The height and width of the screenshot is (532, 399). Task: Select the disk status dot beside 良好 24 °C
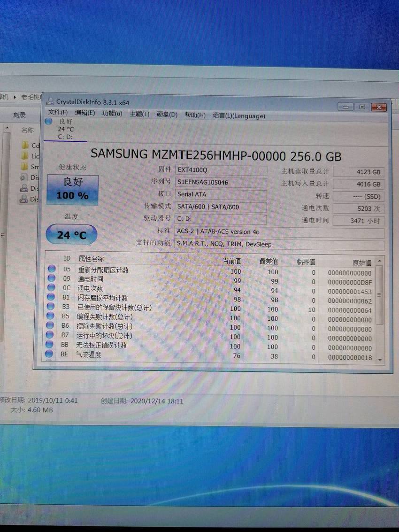tap(48, 122)
